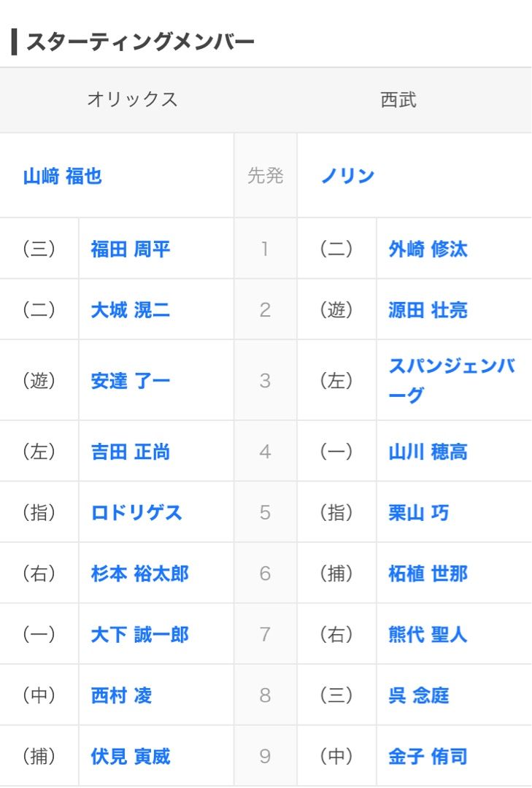Click designated hitter 栗山 巧

tap(418, 512)
